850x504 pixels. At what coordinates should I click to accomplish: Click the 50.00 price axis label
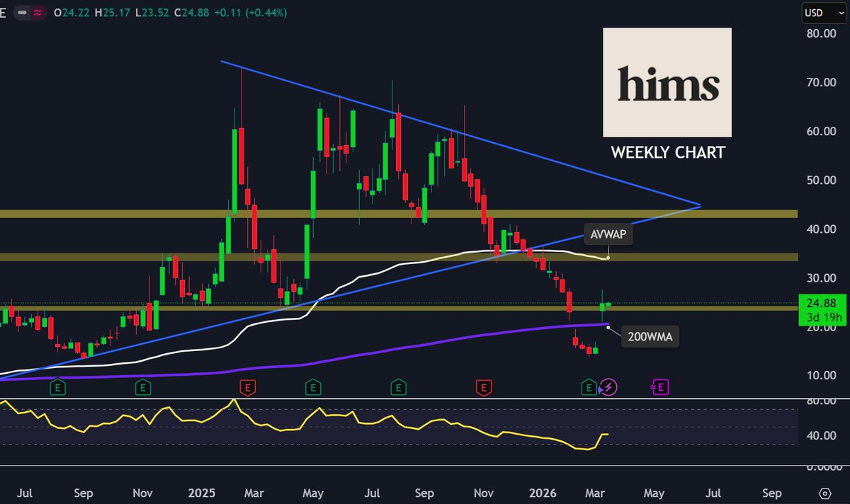[822, 180]
